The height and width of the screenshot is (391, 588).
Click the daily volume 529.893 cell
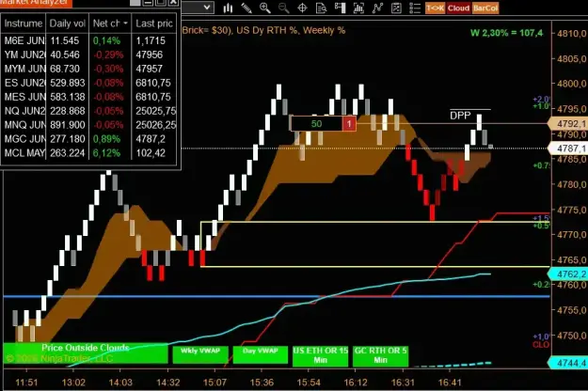click(x=68, y=83)
